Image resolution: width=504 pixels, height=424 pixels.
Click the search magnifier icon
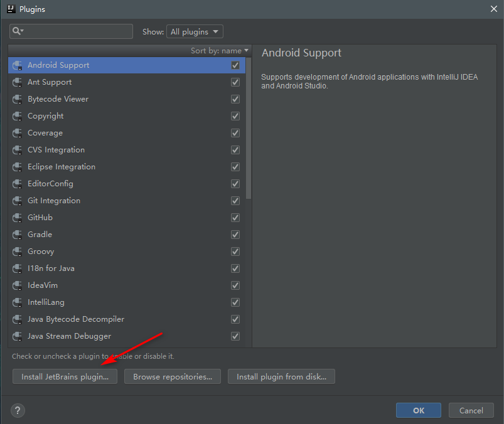pos(18,31)
